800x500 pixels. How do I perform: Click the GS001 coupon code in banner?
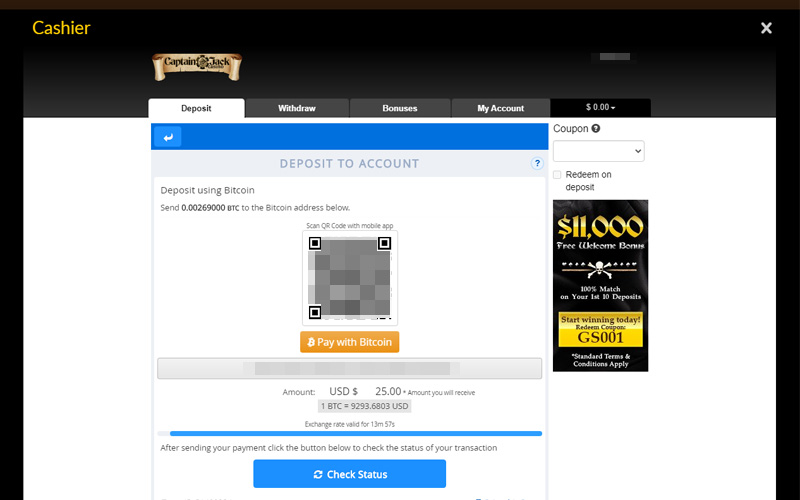click(x=601, y=338)
